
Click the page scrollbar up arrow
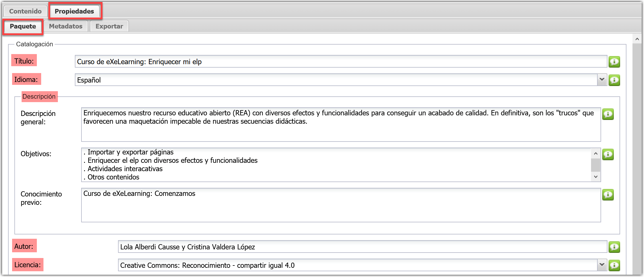tap(637, 39)
